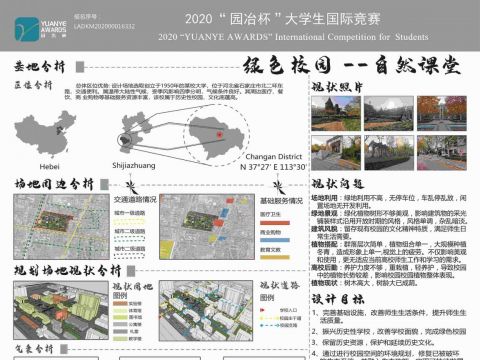This screenshot has height=360, width=480.
Task: Click the Changan District label
Action: 274,157
